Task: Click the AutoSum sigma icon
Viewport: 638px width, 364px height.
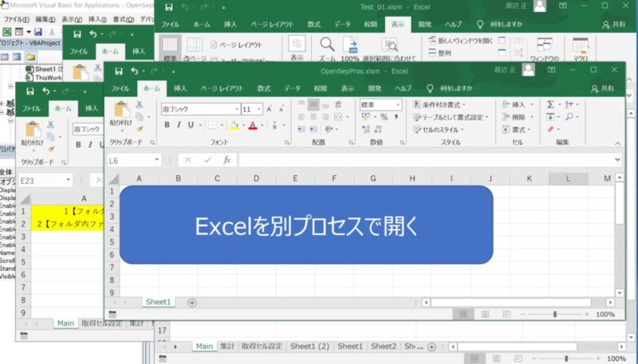Action: tap(550, 105)
